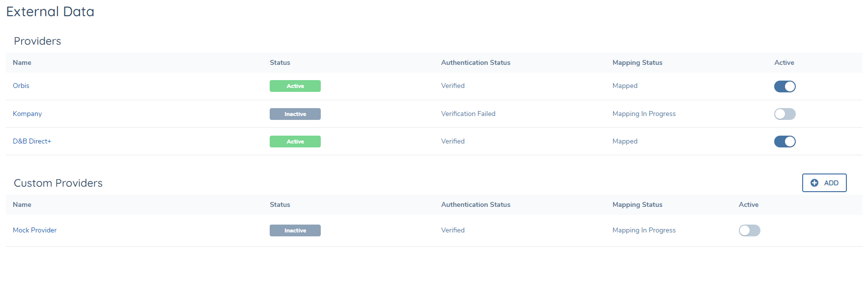Open the Mock Provider custom provider
The width and height of the screenshot is (868, 286).
tap(35, 230)
